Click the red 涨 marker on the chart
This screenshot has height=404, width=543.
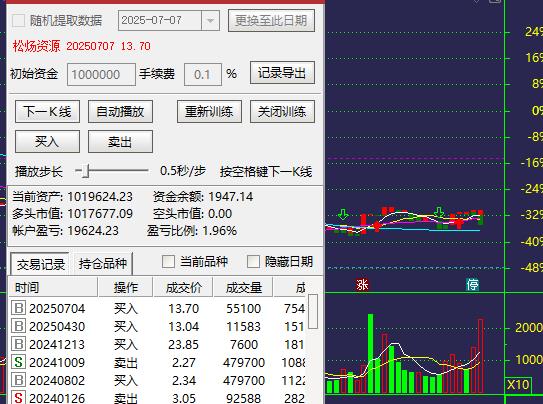362,285
